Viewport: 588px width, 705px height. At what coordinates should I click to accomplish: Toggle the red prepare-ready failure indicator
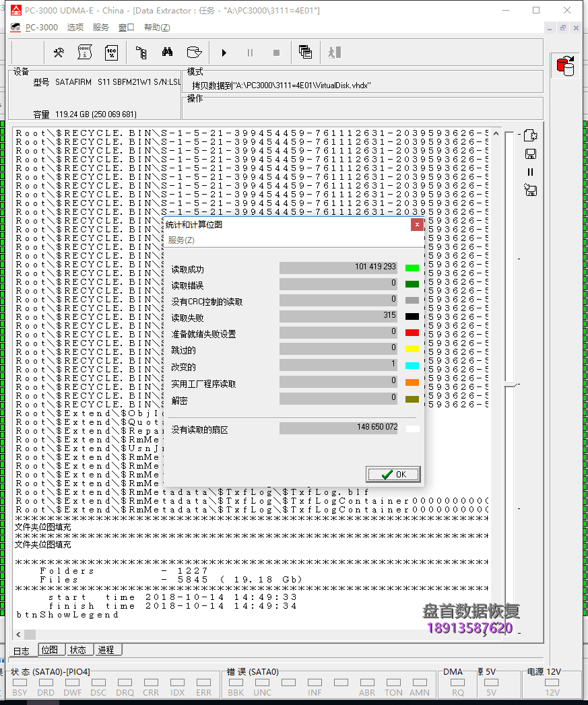(411, 331)
